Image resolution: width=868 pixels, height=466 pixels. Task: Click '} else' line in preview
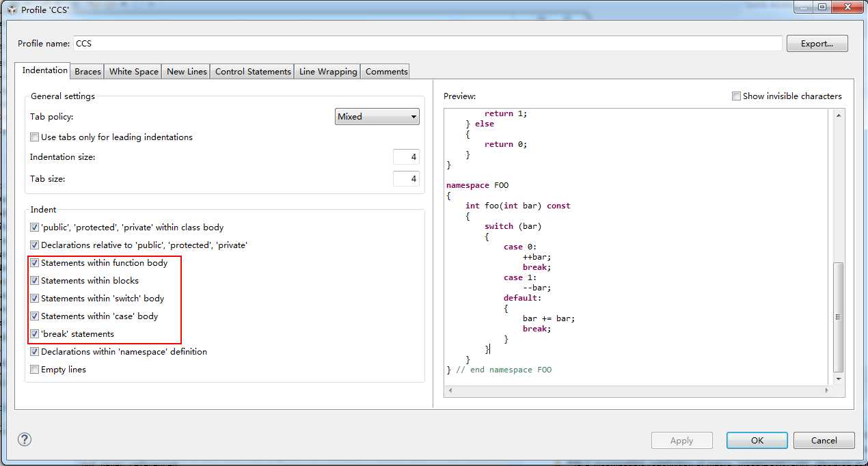pos(480,124)
